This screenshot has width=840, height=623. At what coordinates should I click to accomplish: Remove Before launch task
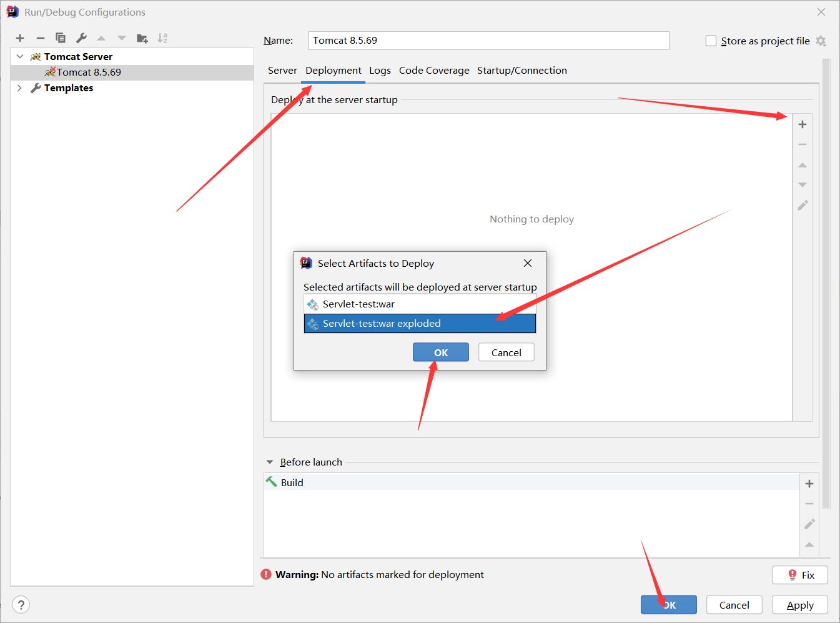(809, 504)
